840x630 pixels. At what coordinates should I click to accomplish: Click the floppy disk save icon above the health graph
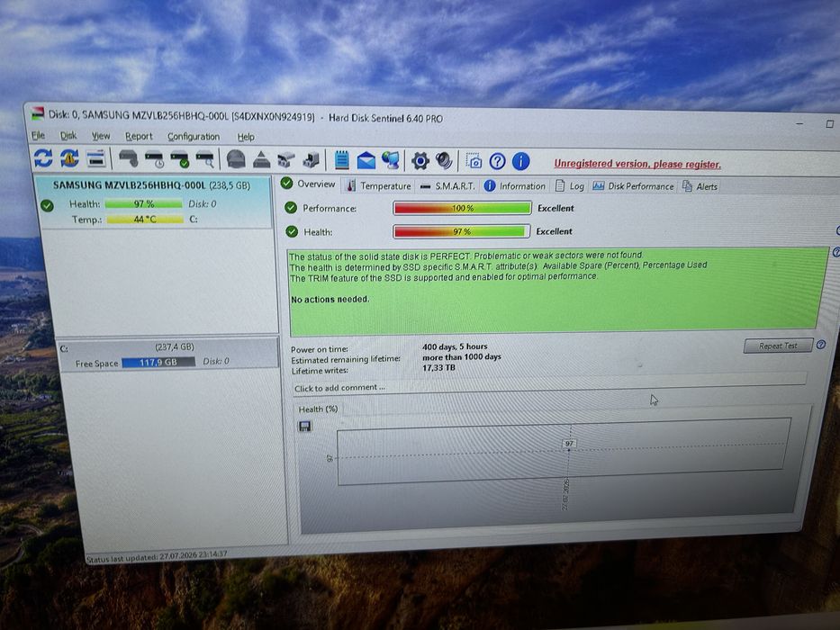point(305,427)
